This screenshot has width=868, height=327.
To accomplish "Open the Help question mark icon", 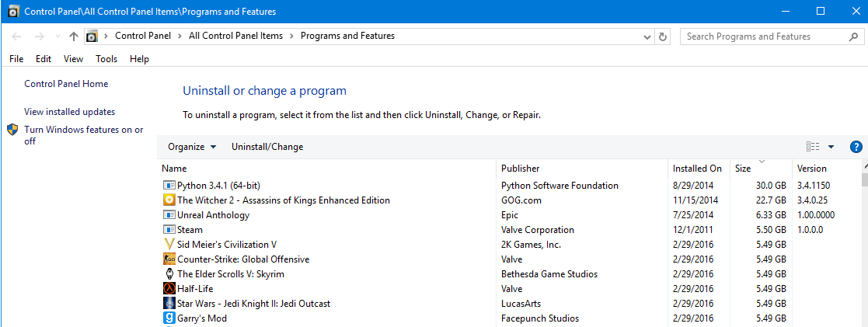I will (x=856, y=147).
